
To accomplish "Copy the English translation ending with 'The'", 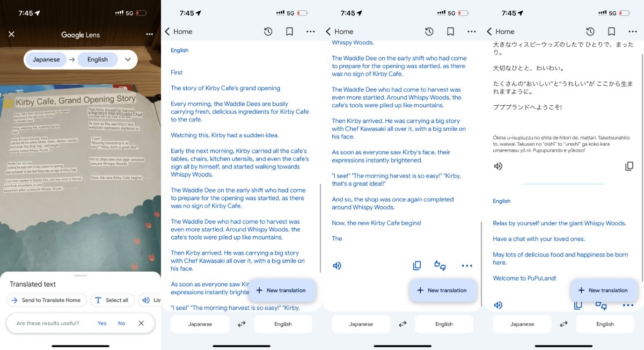I will click(417, 266).
